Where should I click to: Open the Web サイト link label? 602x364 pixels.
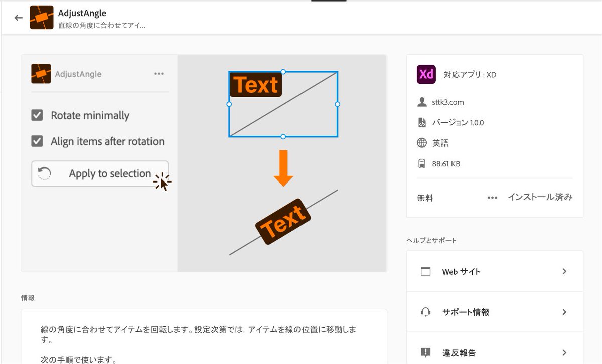click(x=461, y=272)
